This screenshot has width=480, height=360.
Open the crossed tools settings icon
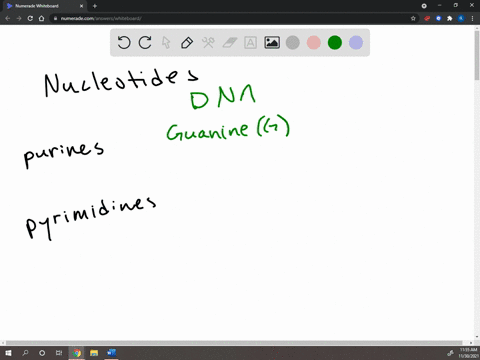tap(208, 43)
